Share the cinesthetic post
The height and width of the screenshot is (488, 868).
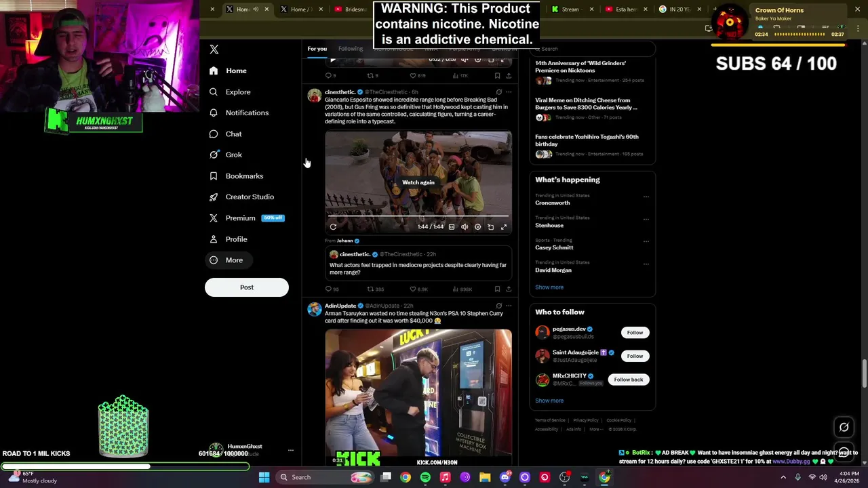(509, 289)
